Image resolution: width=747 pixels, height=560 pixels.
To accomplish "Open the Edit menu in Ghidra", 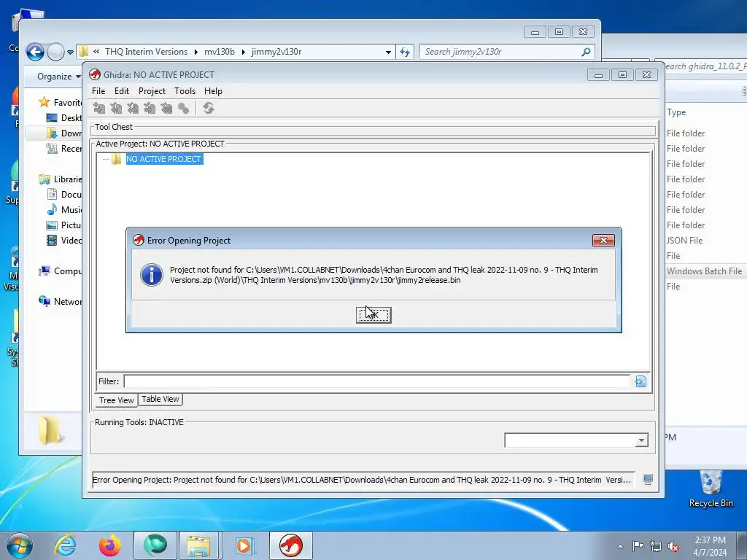I will click(122, 91).
